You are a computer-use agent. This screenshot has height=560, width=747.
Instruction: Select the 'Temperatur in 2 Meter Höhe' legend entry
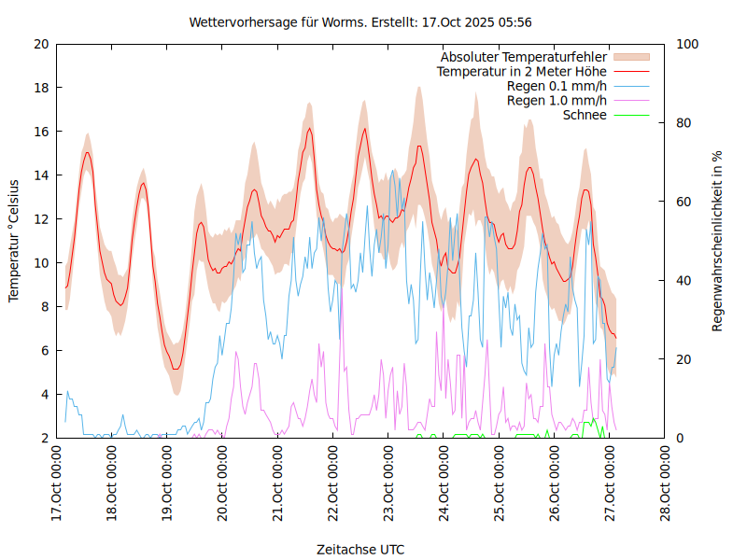coord(522,72)
